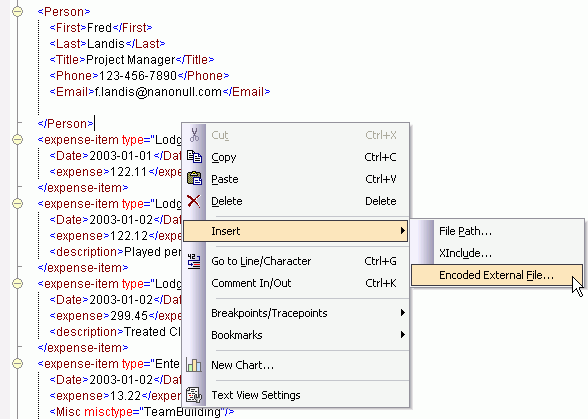Click the date 2003-01-01
This screenshot has height=419, width=588.
pos(120,156)
